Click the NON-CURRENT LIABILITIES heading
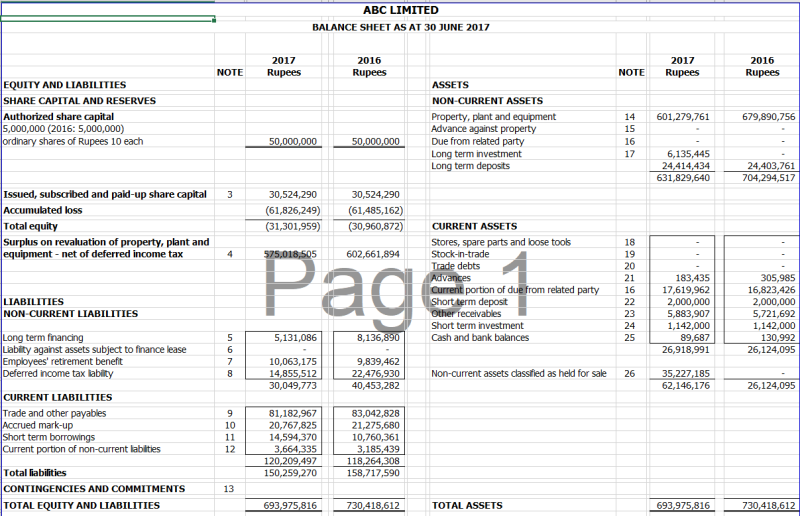 click(70, 314)
